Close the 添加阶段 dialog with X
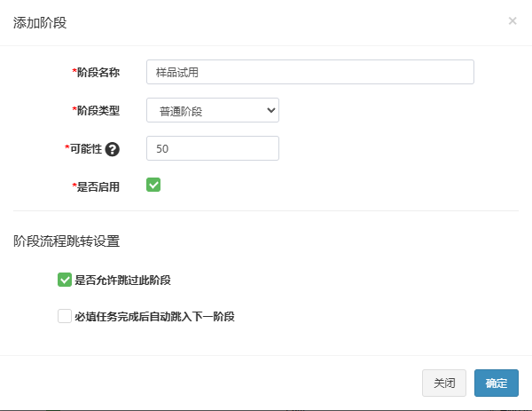 (512, 21)
